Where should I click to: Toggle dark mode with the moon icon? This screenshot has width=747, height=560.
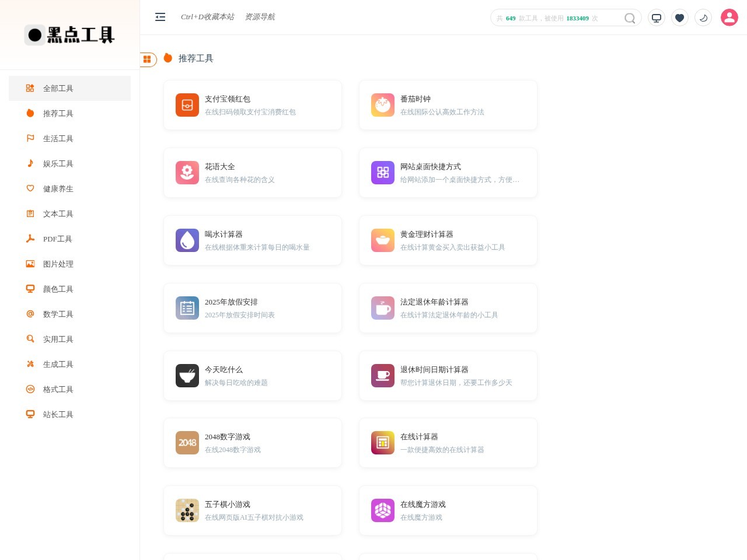tap(703, 17)
